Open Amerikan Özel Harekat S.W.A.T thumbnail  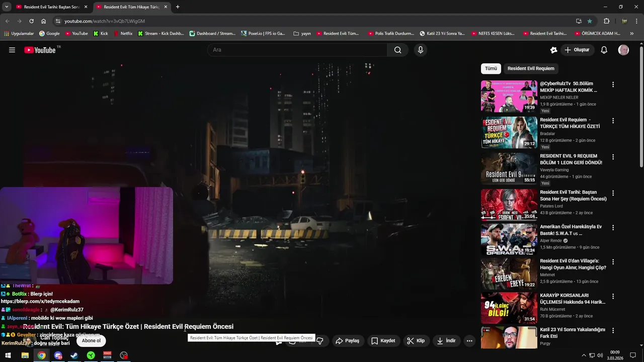[x=509, y=239]
